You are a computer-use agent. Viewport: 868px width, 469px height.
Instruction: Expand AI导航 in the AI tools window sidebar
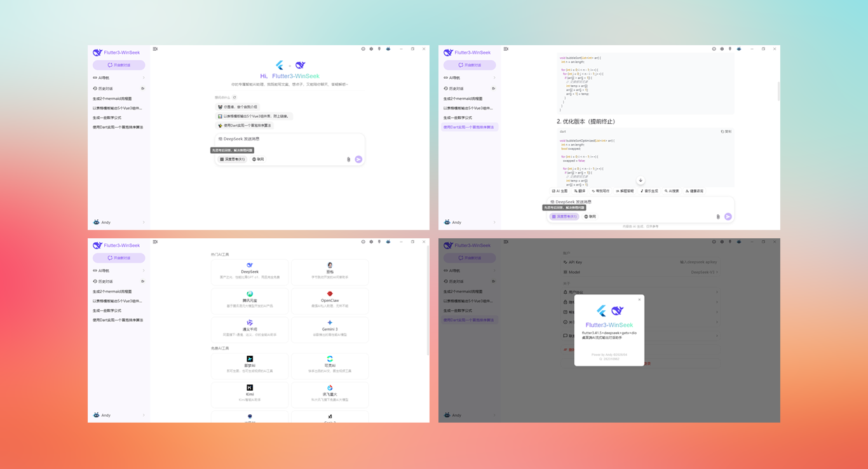coord(119,271)
